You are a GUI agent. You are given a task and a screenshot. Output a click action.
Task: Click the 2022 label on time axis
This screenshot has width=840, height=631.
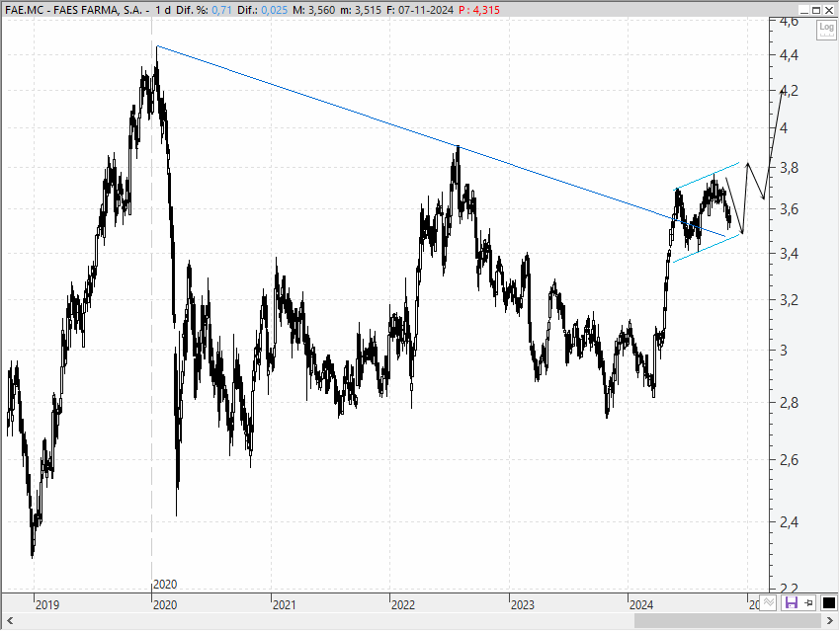pos(403,604)
